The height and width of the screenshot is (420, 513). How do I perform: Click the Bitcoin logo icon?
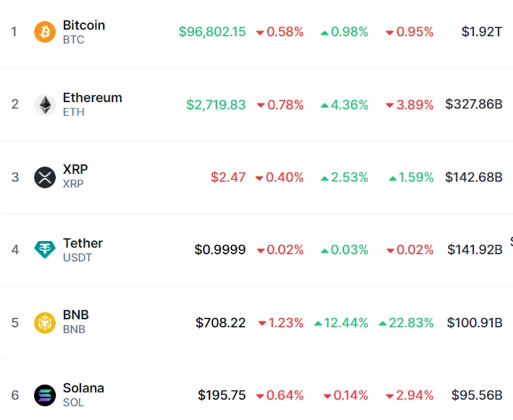[45, 31]
